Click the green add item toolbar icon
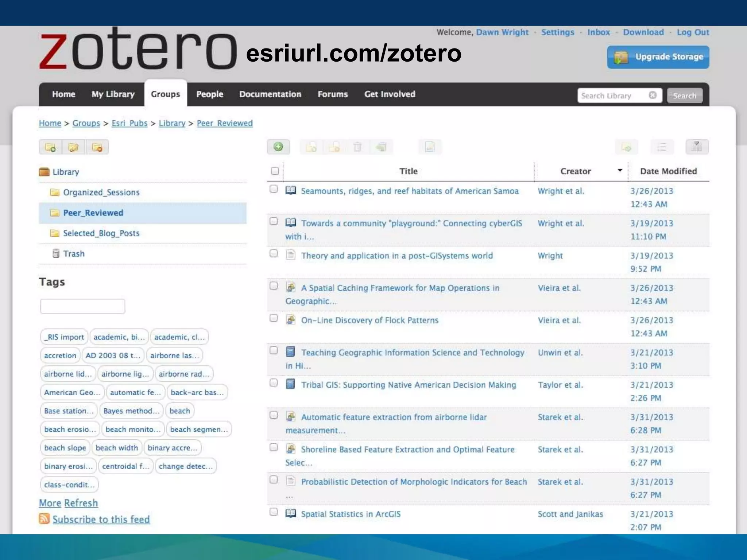This screenshot has height=560, width=747. (278, 147)
